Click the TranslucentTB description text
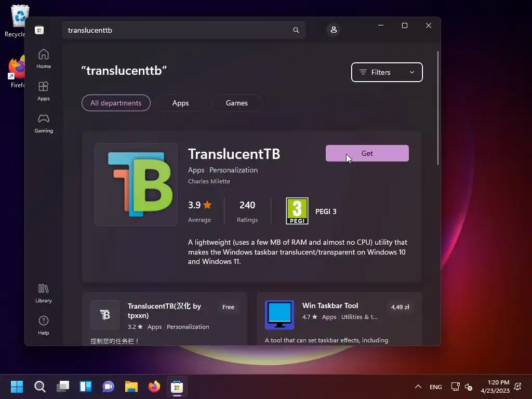The height and width of the screenshot is (399, 532). pos(298,252)
